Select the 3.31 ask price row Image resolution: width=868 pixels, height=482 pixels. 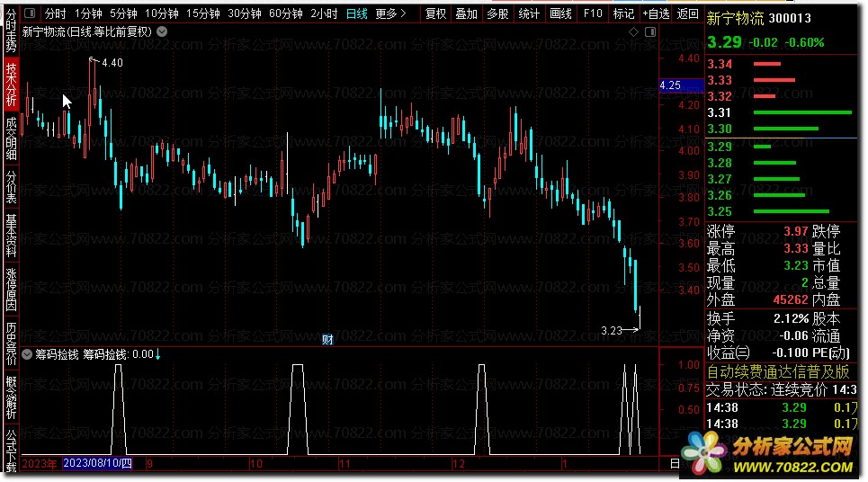[x=782, y=113]
